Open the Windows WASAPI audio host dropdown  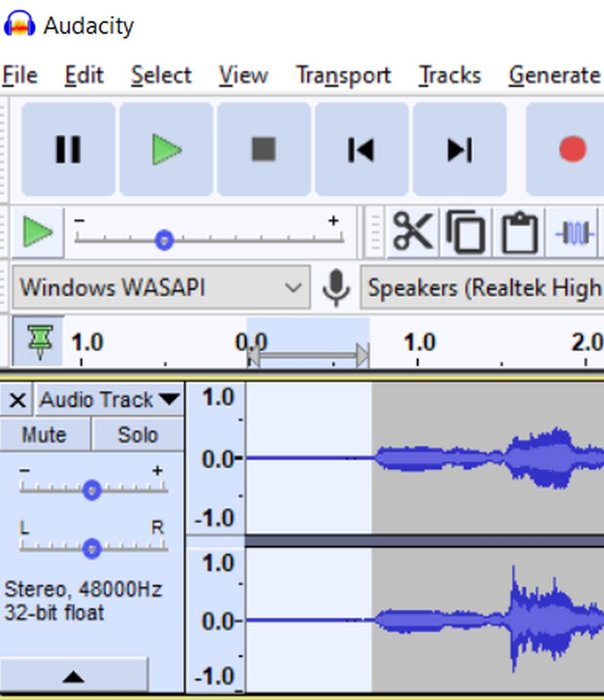tap(161, 287)
